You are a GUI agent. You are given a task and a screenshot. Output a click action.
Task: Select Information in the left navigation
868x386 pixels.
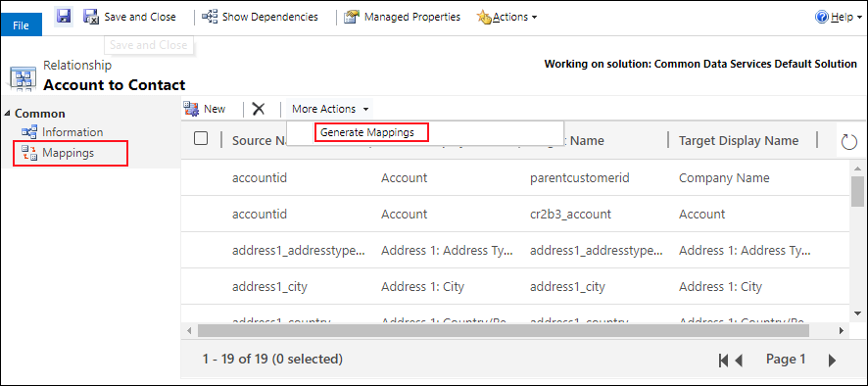click(72, 132)
